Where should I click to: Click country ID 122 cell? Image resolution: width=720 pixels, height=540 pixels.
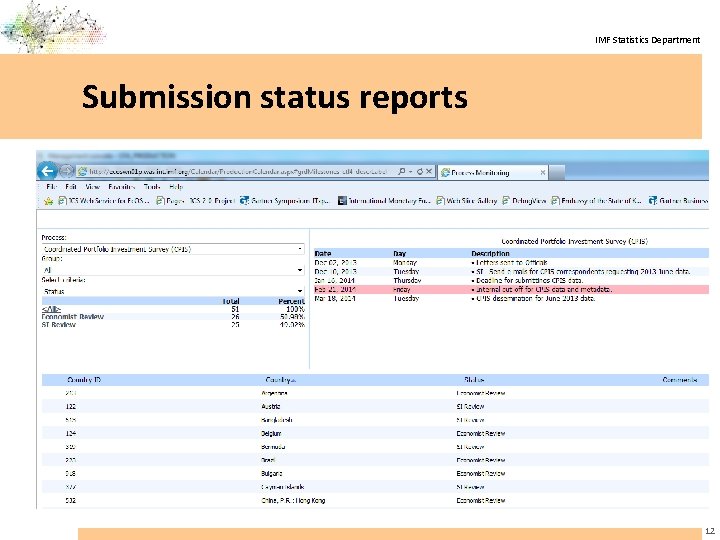pos(71,406)
